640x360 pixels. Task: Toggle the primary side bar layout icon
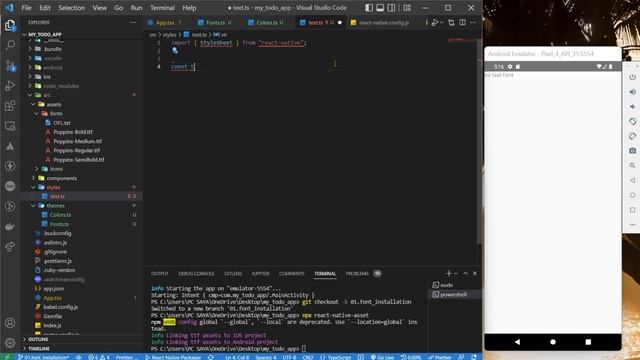point(369,8)
